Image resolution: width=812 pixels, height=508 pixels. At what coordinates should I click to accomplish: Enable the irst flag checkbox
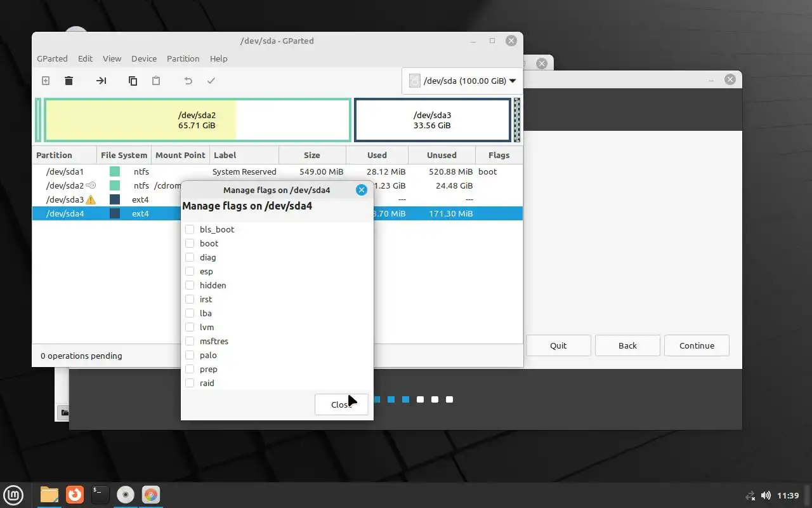pos(190,299)
